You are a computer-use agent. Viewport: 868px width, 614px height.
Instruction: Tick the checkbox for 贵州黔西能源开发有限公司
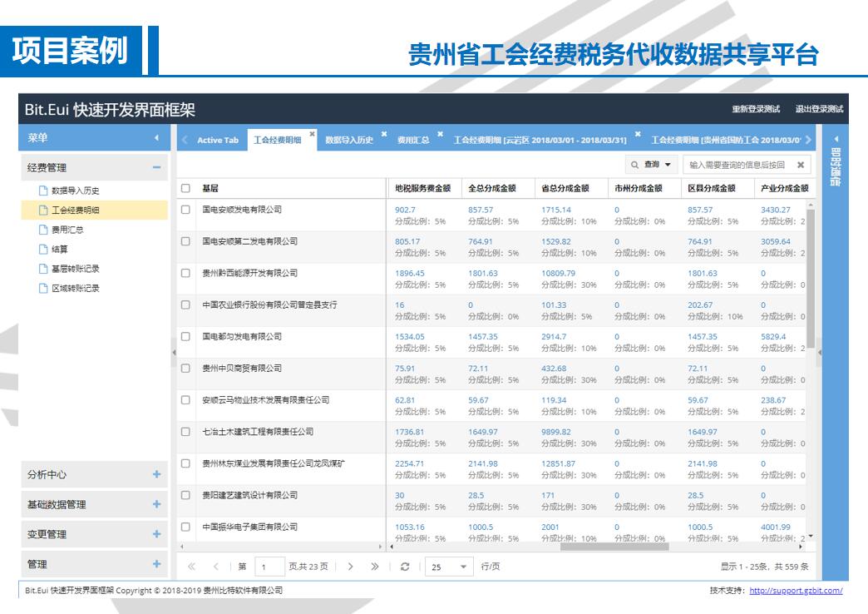(186, 273)
